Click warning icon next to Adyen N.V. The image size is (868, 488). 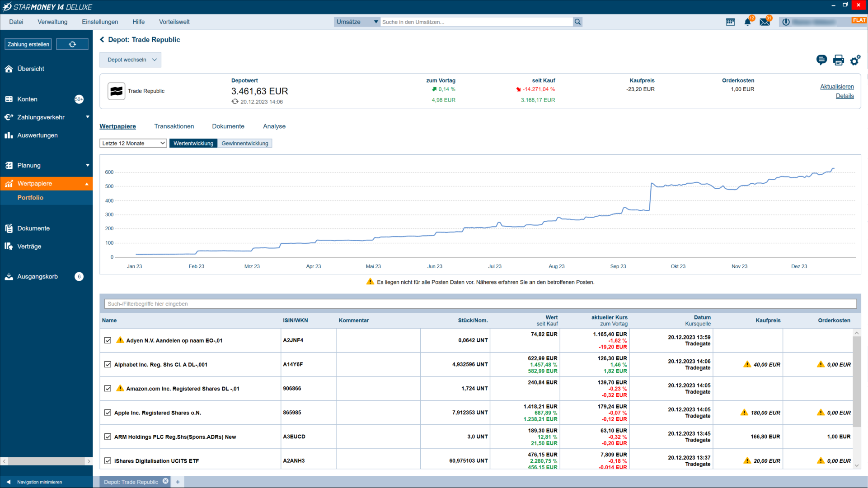click(120, 340)
